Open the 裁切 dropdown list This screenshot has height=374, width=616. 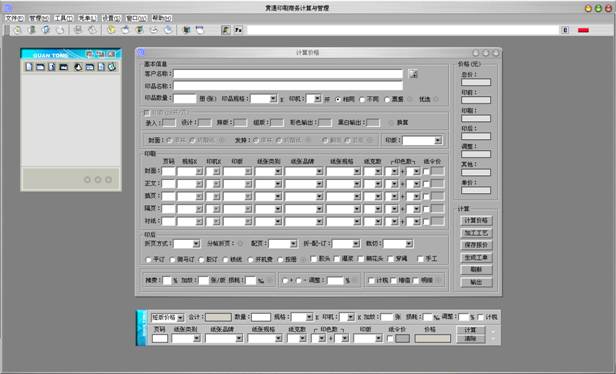[x=409, y=244]
